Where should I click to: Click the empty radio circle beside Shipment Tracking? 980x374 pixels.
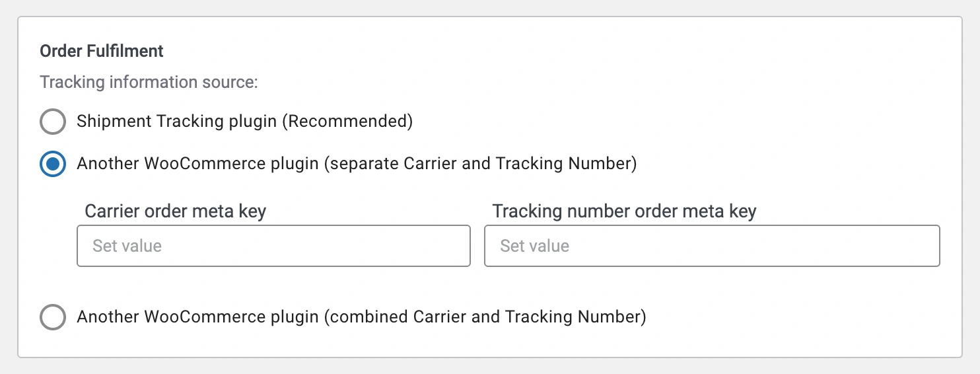pos(53,122)
